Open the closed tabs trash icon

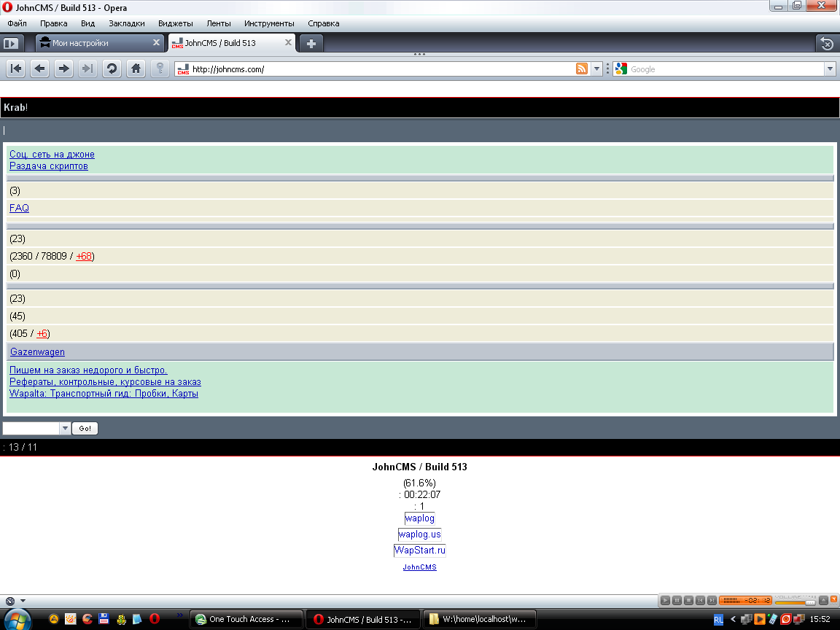(826, 43)
